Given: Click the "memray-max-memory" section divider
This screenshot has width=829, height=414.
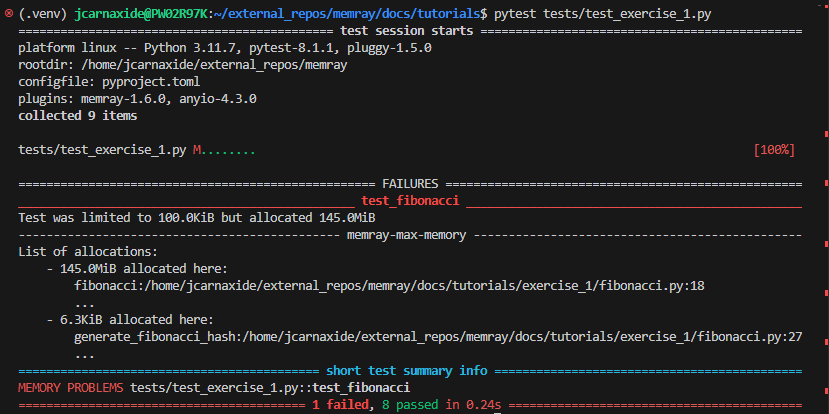Looking at the screenshot, I should coord(409,234).
